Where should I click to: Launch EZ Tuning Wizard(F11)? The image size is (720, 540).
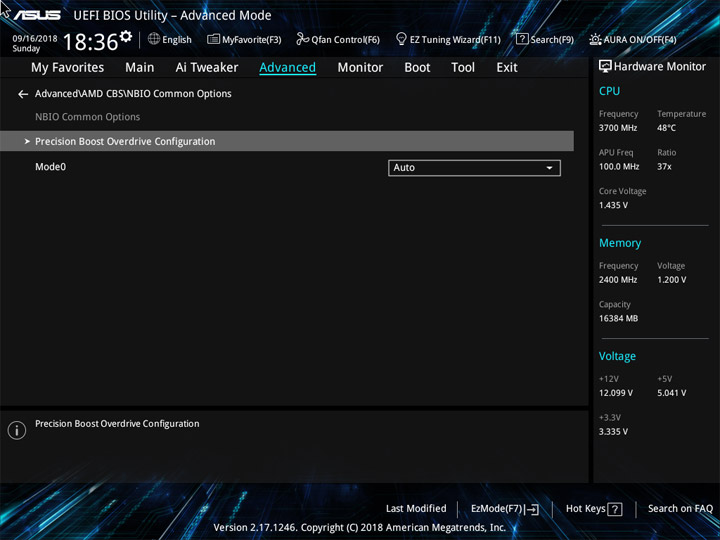point(448,39)
